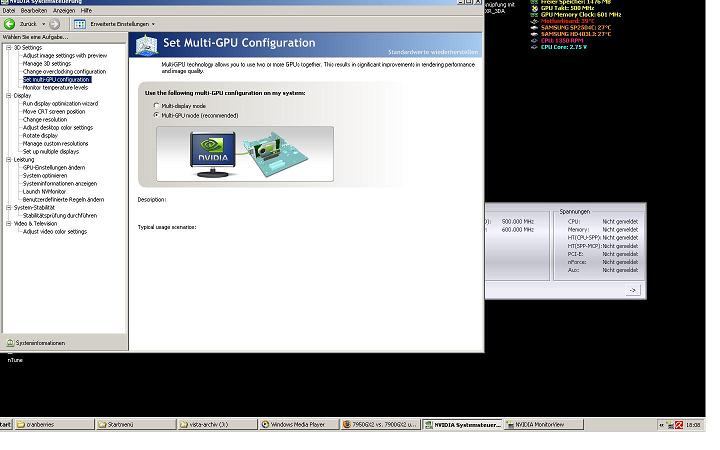Open Change resolution
The image size is (720, 450).
click(45, 119)
